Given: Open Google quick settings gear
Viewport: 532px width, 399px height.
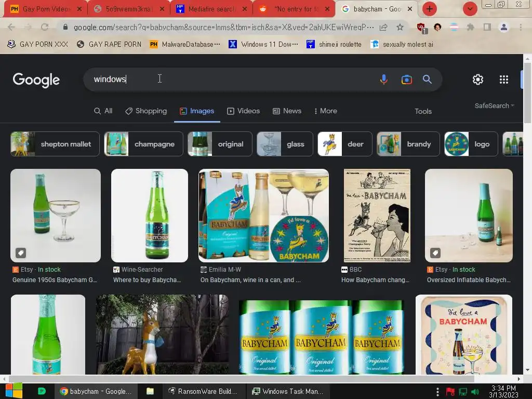Looking at the screenshot, I should [x=478, y=79].
